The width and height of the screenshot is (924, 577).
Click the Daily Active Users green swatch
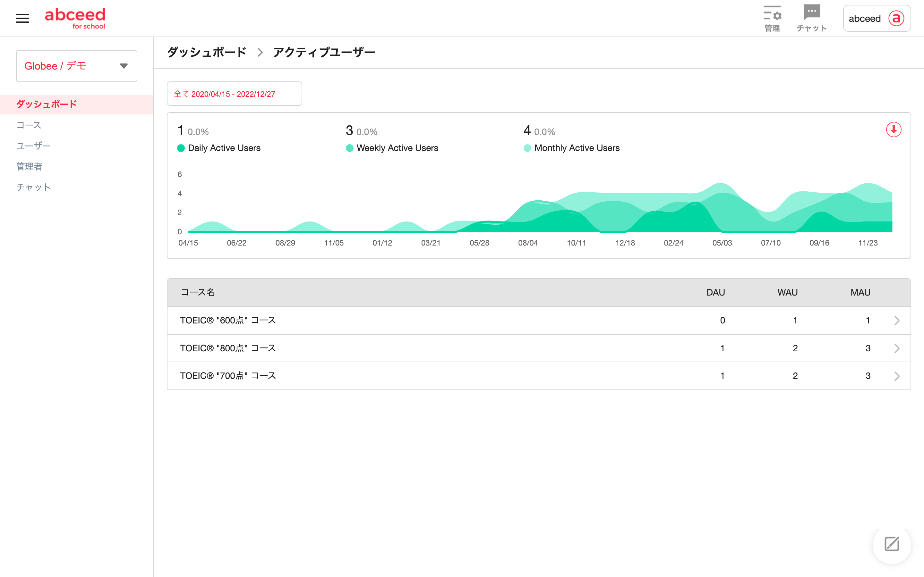pyautogui.click(x=181, y=148)
